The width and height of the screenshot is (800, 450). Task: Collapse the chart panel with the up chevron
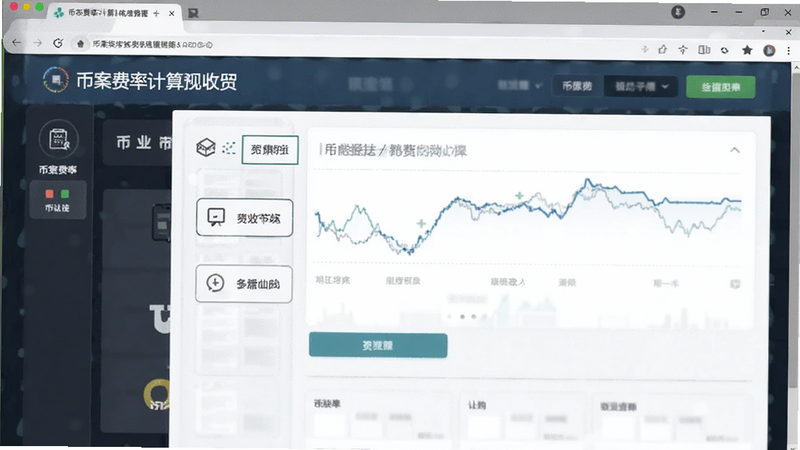(735, 150)
